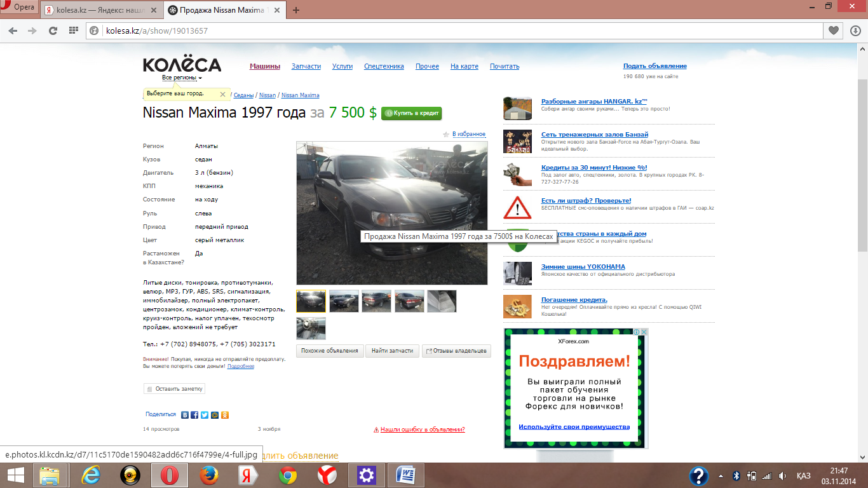The height and width of the screenshot is (488, 868).
Task: Close the 'Выберите ваш город' tooltip
Action: (x=222, y=94)
